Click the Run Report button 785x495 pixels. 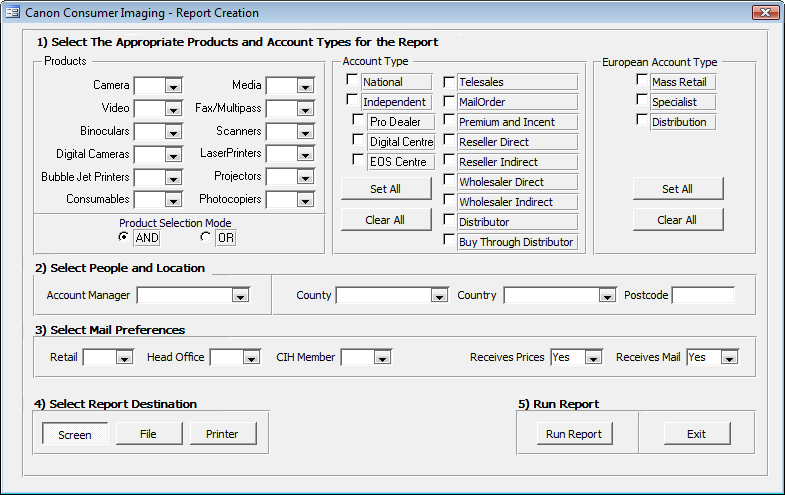[x=574, y=434]
